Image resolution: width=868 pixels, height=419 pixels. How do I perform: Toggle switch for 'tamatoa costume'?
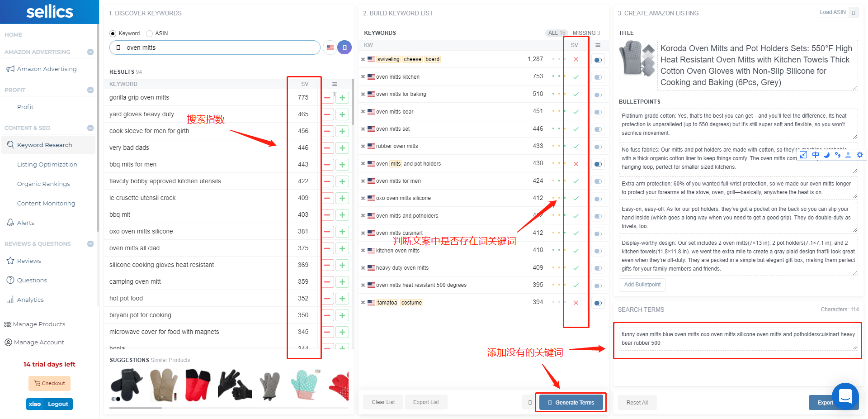point(598,303)
